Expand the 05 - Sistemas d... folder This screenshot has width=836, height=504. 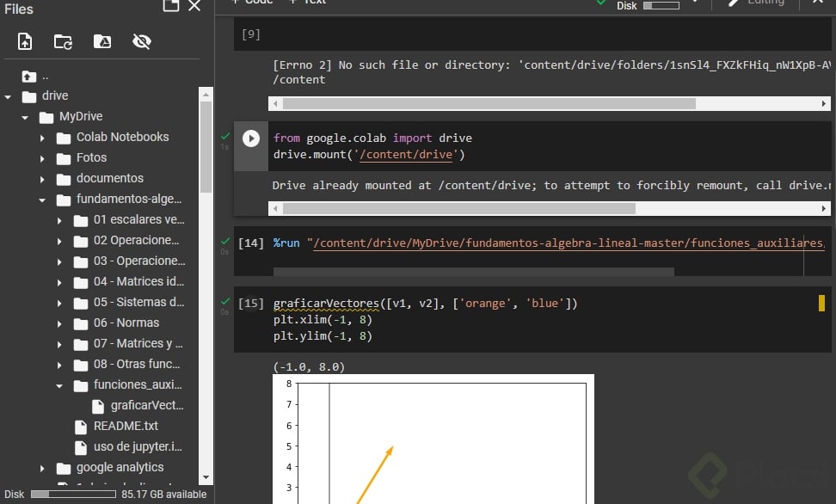coord(59,304)
